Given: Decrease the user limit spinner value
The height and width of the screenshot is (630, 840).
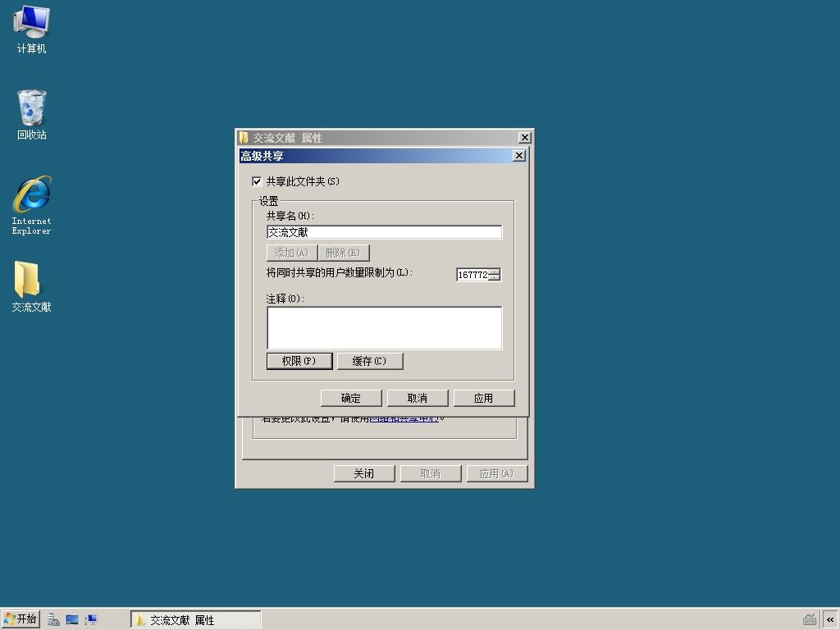Looking at the screenshot, I should coord(495,277).
